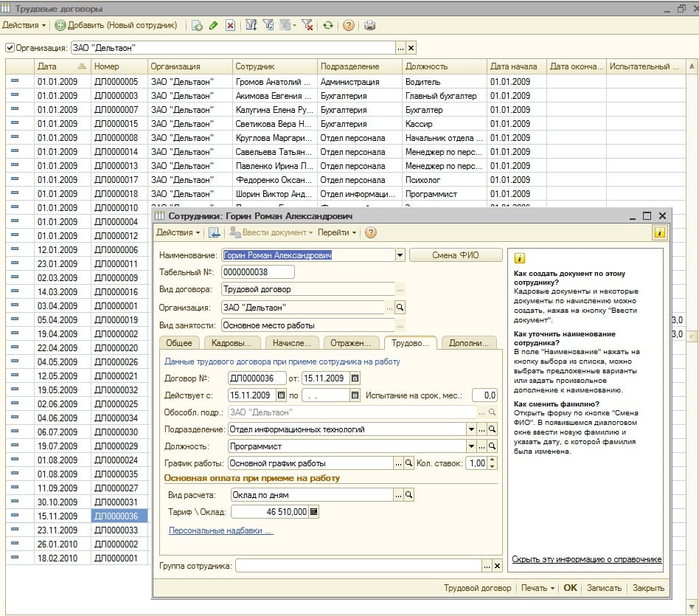Open the Перейти menu in employee window
This screenshot has height=616, width=699.
336,232
